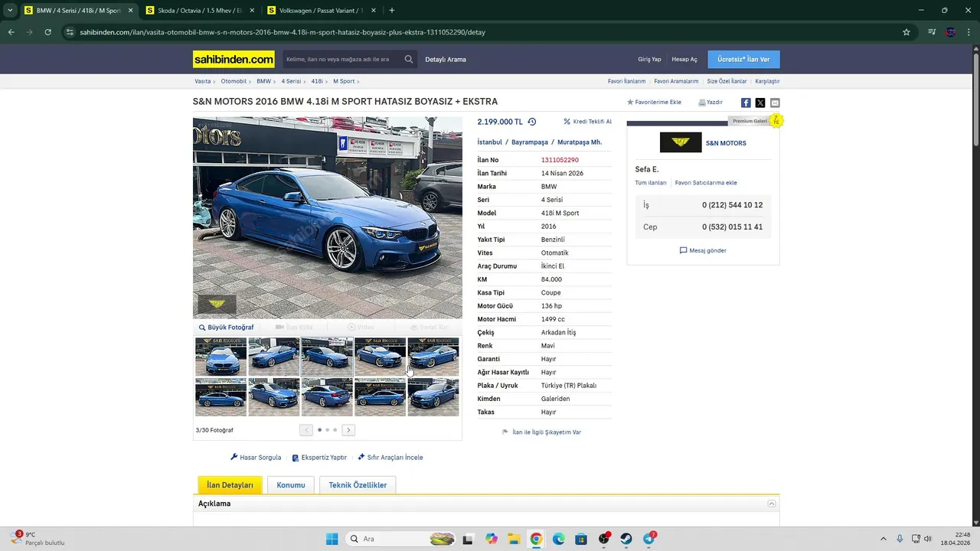Click the main car photo
The width and height of the screenshot is (980, 551).
pos(328,217)
